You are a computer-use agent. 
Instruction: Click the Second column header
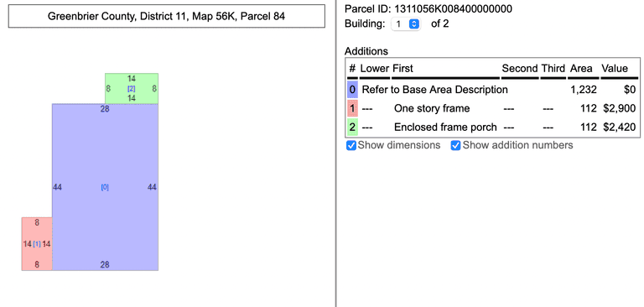(x=520, y=68)
